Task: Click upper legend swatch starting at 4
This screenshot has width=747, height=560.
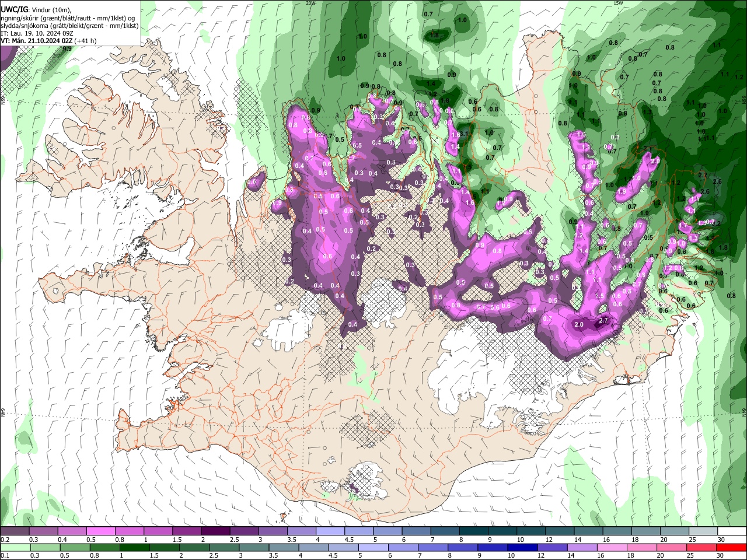Action: click(x=330, y=531)
